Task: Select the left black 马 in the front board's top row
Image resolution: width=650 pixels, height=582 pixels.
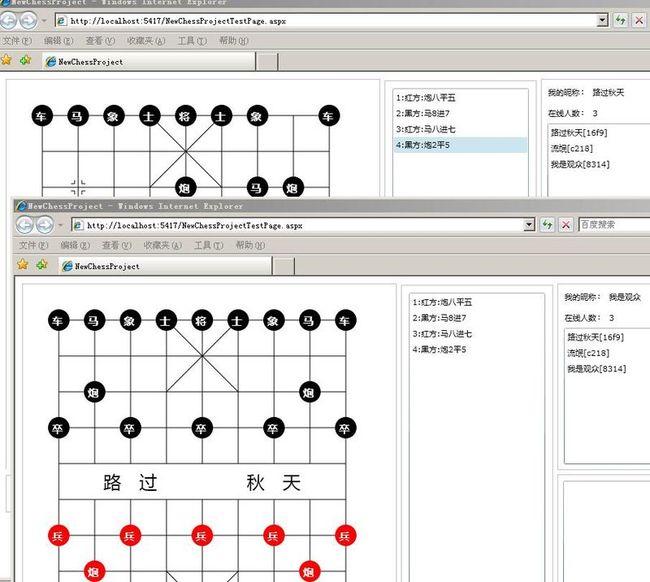Action: click(94, 320)
